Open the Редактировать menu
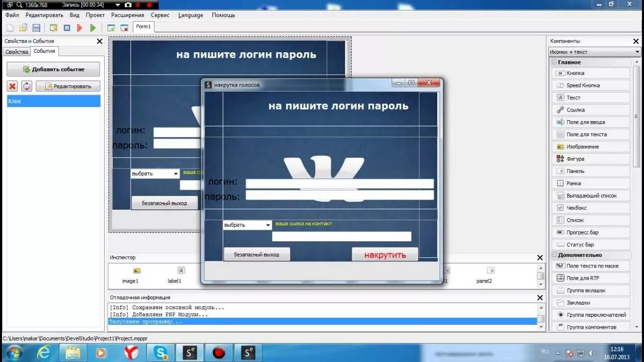This screenshot has width=644, height=362. (x=44, y=15)
